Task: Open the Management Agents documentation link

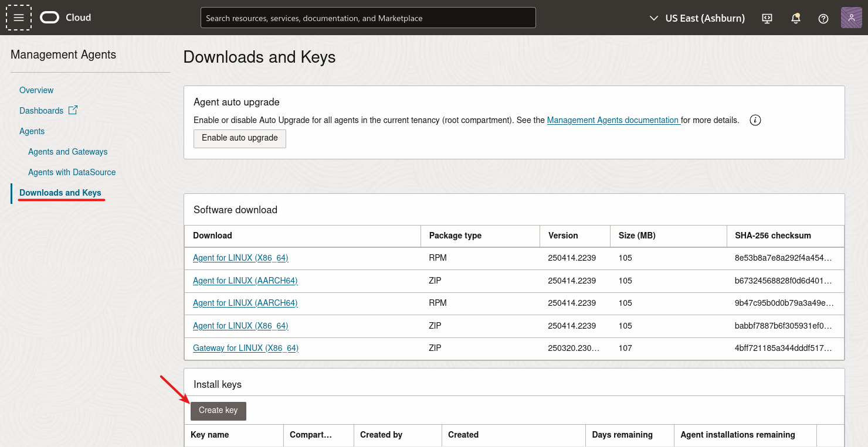Action: (x=613, y=120)
